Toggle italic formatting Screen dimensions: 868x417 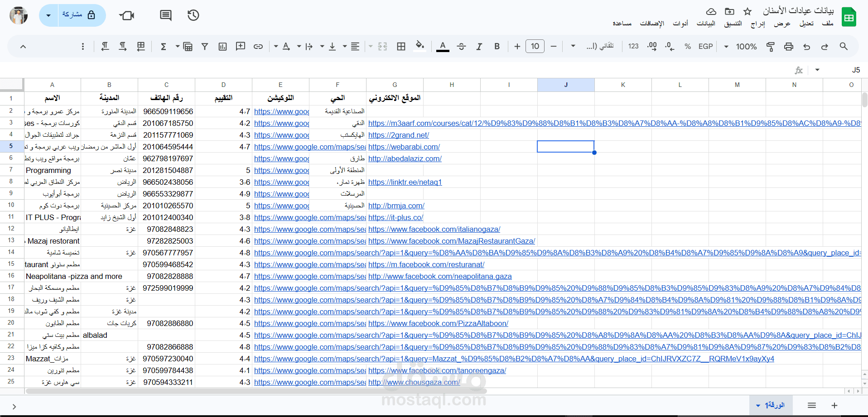[479, 46]
